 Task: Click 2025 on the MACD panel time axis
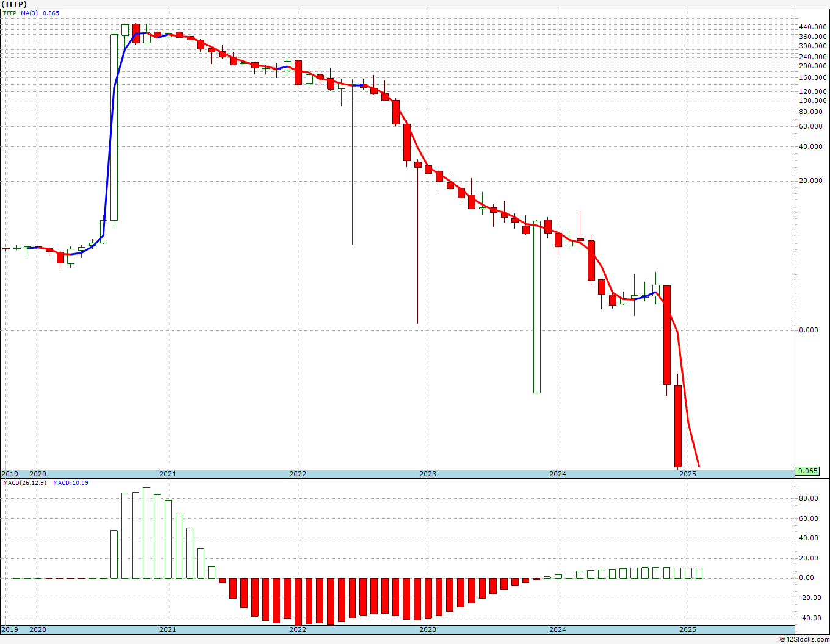coord(688,629)
